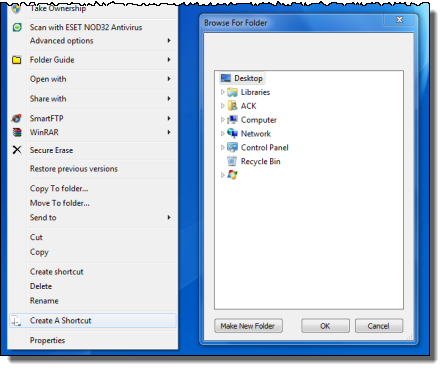Expand the Control Panel tree node
This screenshot has width=446, height=372.
point(223,147)
